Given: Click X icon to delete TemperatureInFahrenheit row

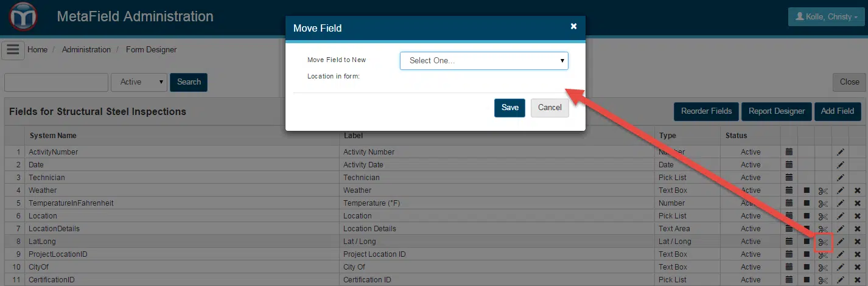Looking at the screenshot, I should (858, 203).
